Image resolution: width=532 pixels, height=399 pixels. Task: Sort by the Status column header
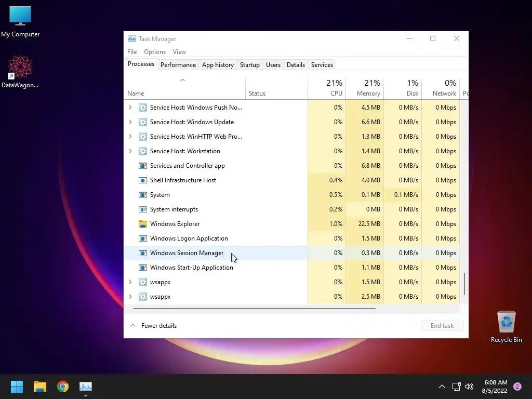click(x=276, y=88)
